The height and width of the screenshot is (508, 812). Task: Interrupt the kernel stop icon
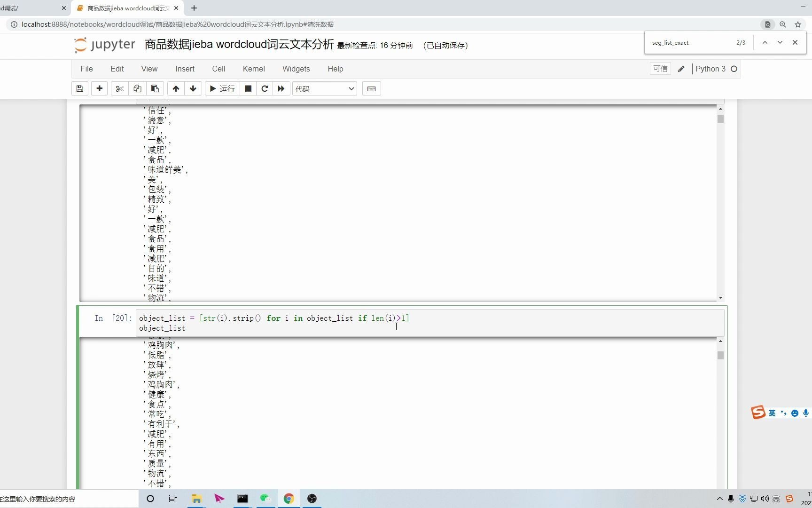click(248, 89)
